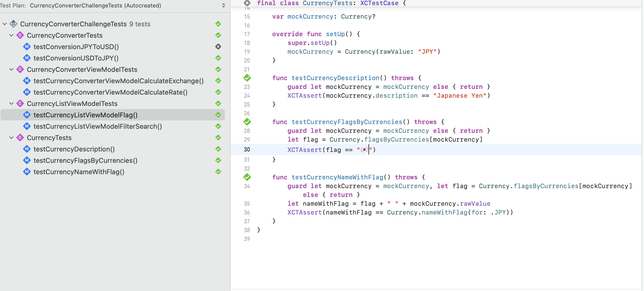Viewport: 644px width, 291px height.
Task: Click method icon for testConversionUSDToJPY()
Action: [27, 58]
